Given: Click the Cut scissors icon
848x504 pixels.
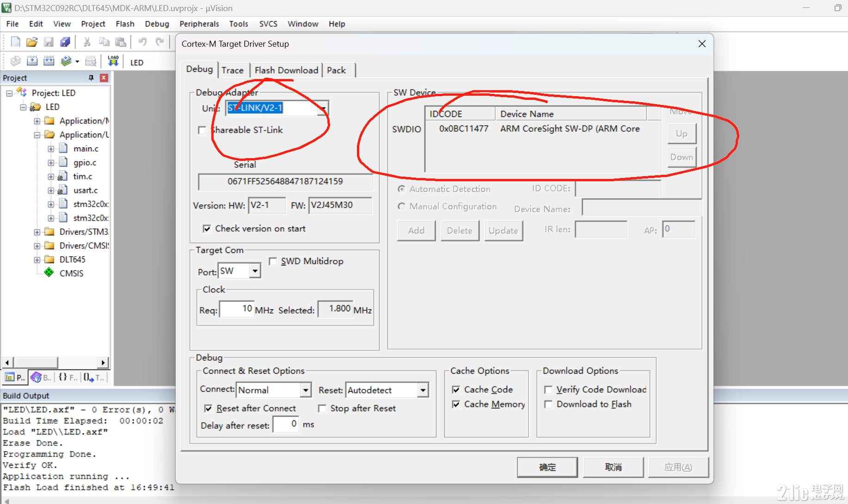Looking at the screenshot, I should (86, 42).
